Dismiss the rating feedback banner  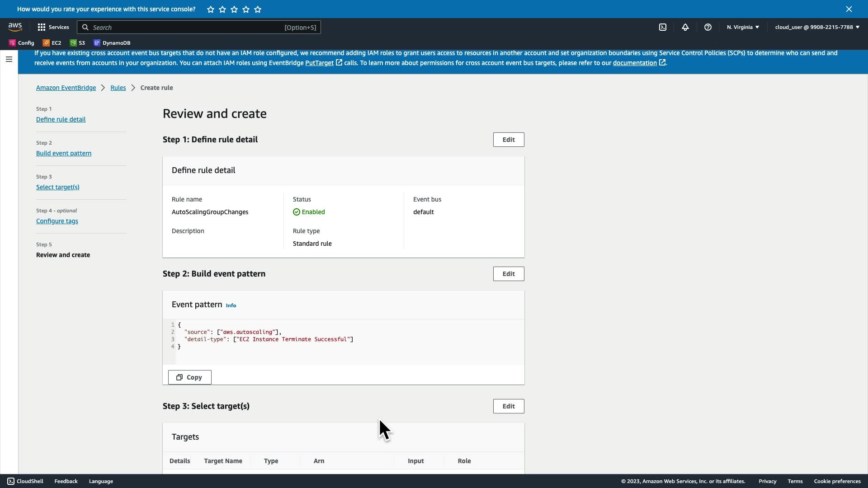pos(849,9)
